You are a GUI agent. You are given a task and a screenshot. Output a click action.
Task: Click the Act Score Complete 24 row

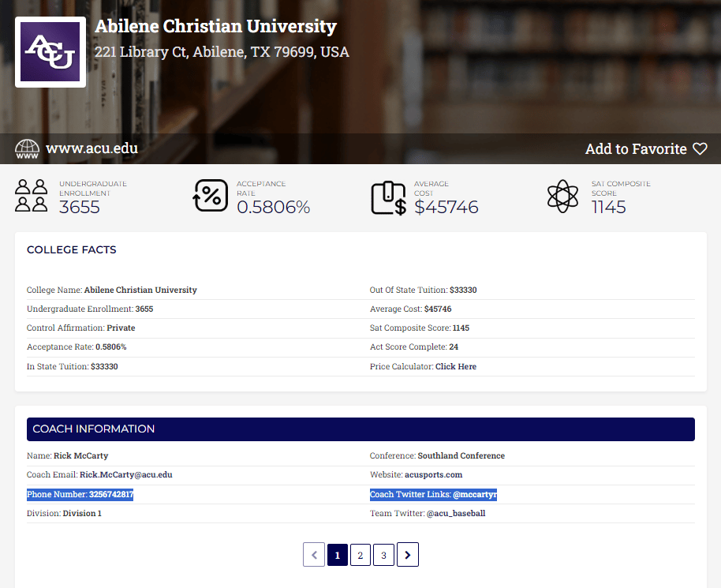pyautogui.click(x=532, y=347)
